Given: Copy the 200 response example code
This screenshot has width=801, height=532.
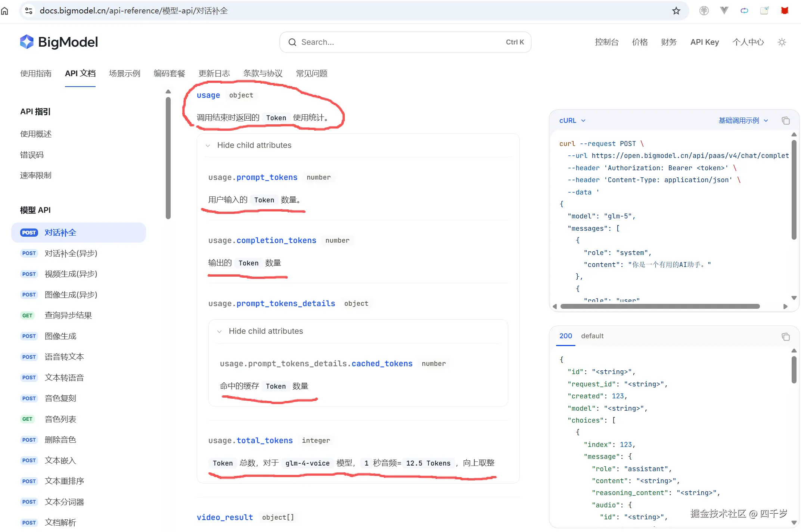Looking at the screenshot, I should [786, 337].
